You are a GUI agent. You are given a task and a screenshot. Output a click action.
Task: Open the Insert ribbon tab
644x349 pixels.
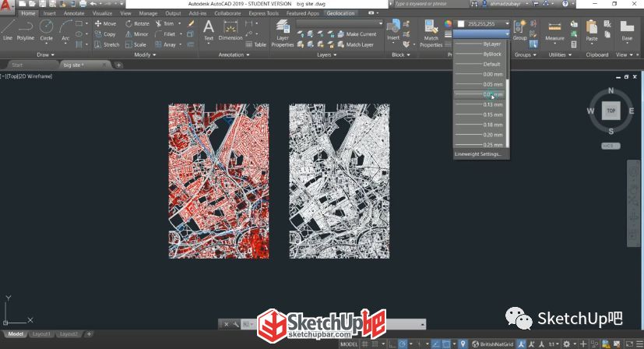point(49,13)
